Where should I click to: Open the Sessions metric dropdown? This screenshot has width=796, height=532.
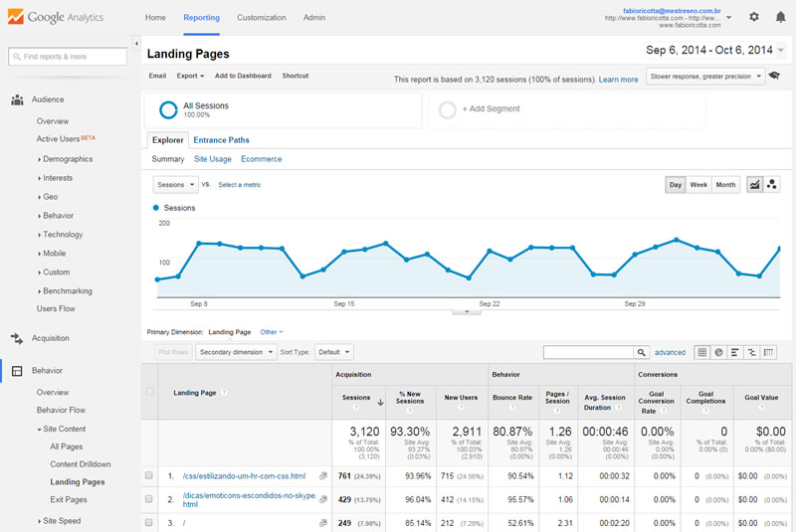tap(176, 185)
